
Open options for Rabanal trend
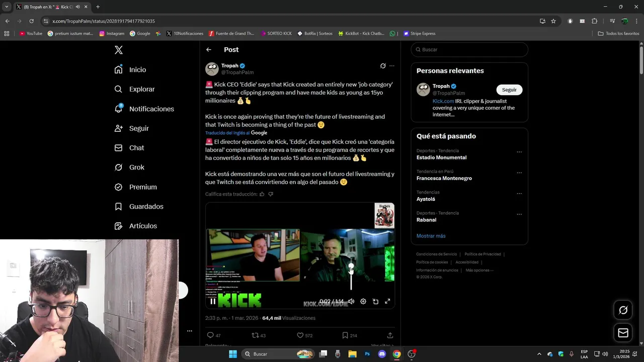pos(519,214)
